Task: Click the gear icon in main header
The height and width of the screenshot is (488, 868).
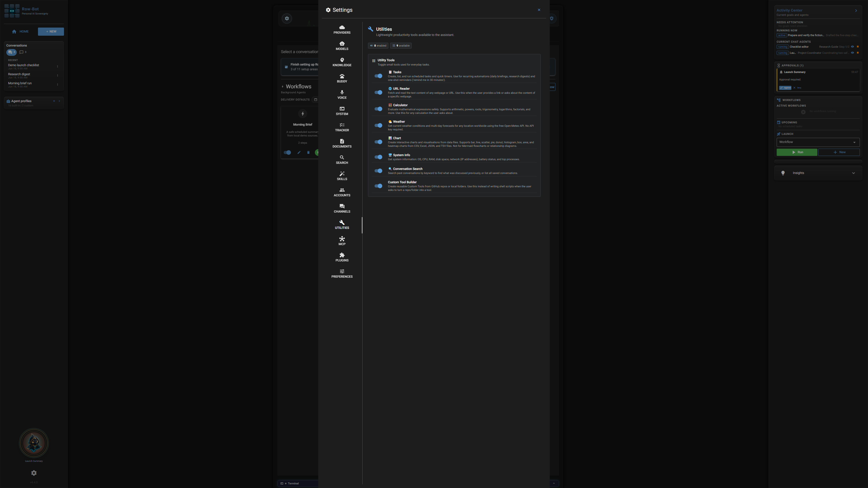Action: coord(287,19)
